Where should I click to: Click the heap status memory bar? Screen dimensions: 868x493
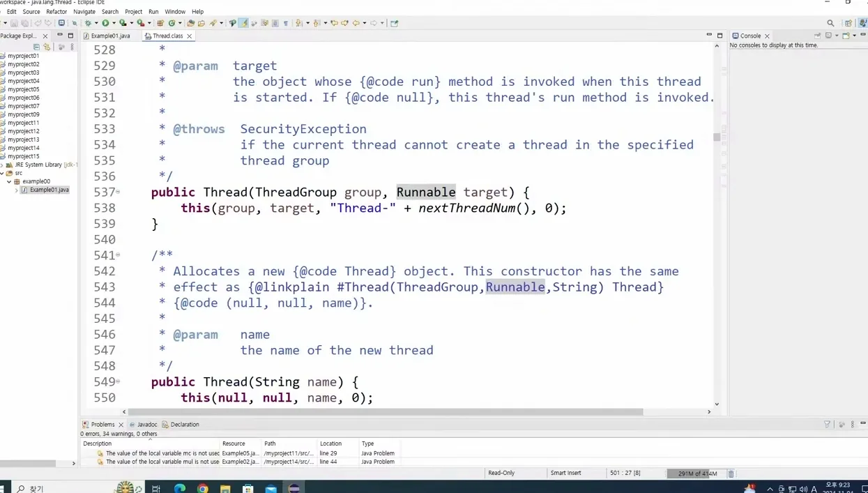(696, 473)
